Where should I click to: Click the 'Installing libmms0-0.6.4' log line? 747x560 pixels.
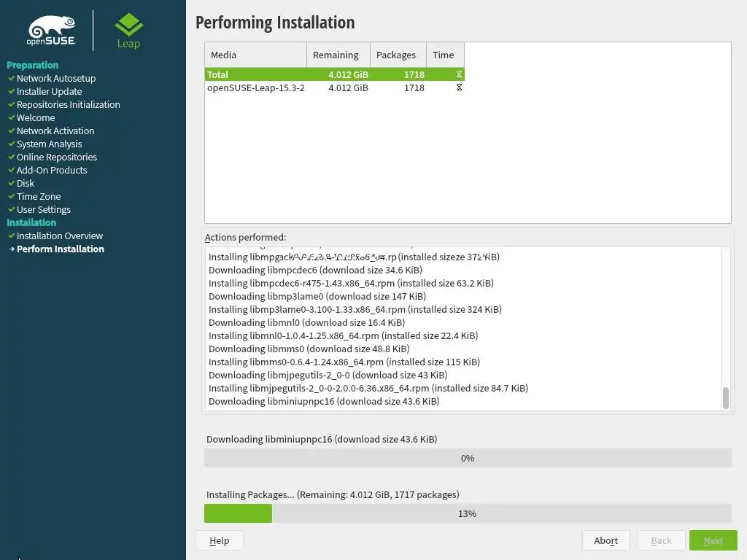click(x=344, y=362)
